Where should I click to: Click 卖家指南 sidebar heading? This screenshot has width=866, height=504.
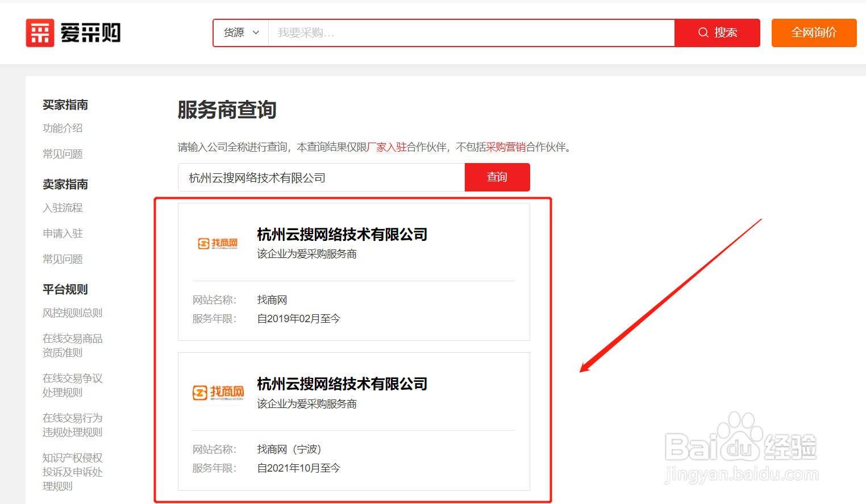pos(65,184)
